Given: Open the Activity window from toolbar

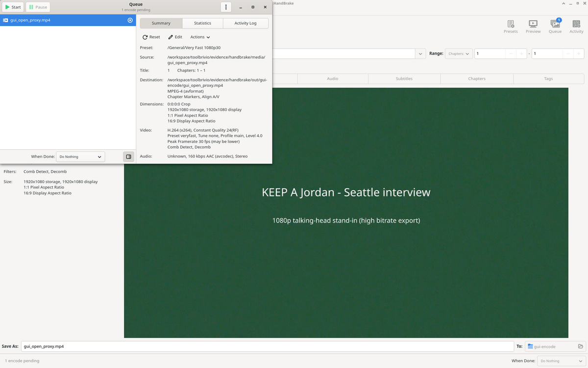Looking at the screenshot, I should coord(577,26).
